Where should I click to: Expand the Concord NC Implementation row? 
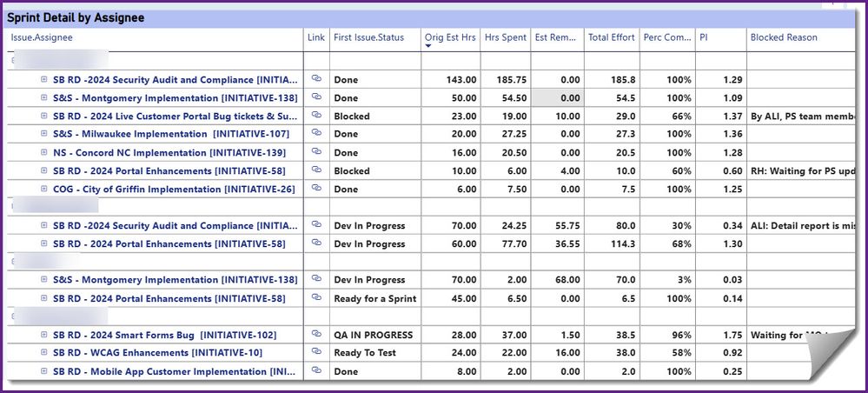(x=44, y=152)
